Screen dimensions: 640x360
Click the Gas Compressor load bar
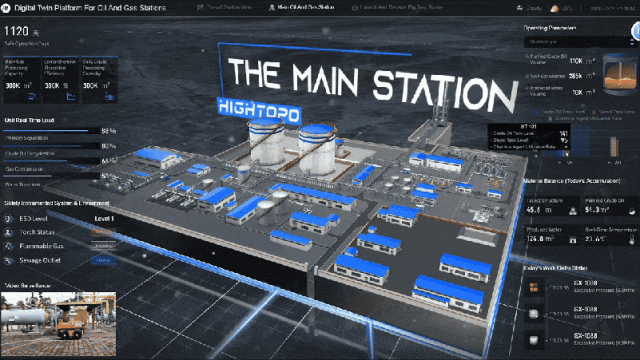pyautogui.click(x=51, y=161)
